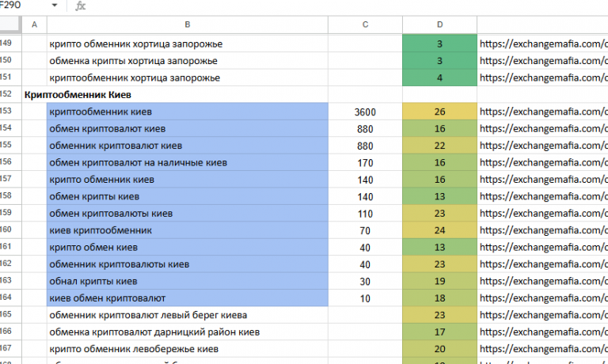Click the position cell showing 22

click(x=439, y=146)
